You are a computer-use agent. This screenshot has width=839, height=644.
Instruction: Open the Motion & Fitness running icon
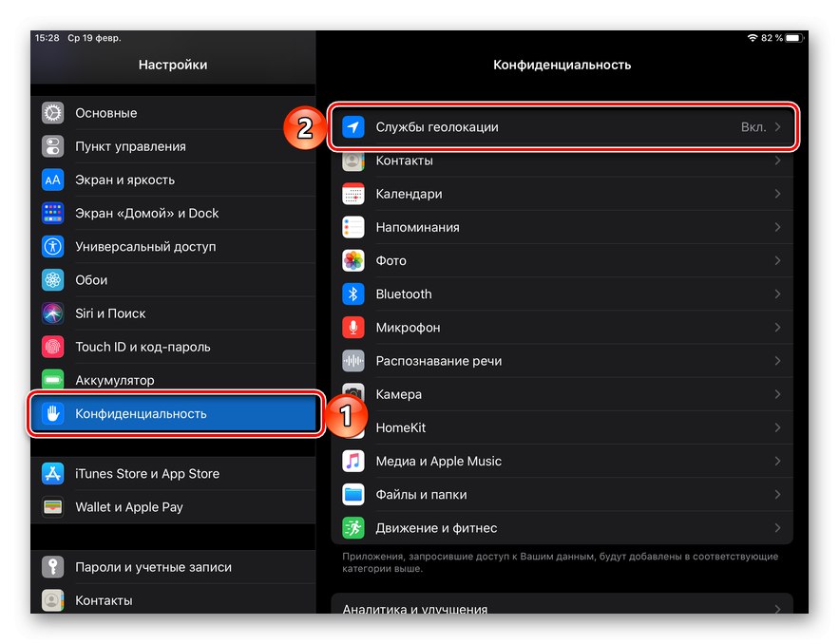(x=353, y=528)
